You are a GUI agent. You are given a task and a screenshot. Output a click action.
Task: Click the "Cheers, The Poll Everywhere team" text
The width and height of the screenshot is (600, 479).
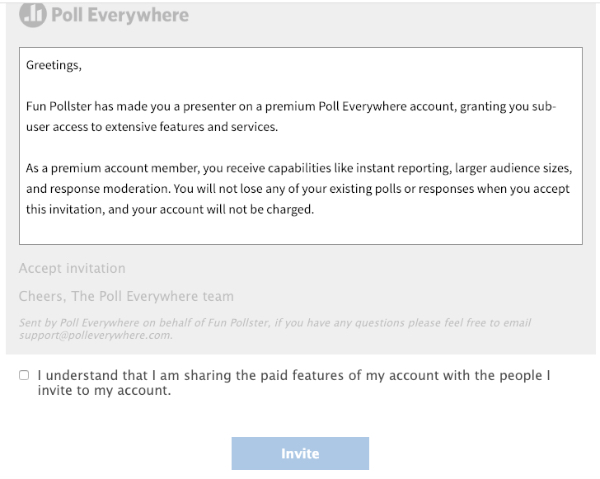point(126,296)
